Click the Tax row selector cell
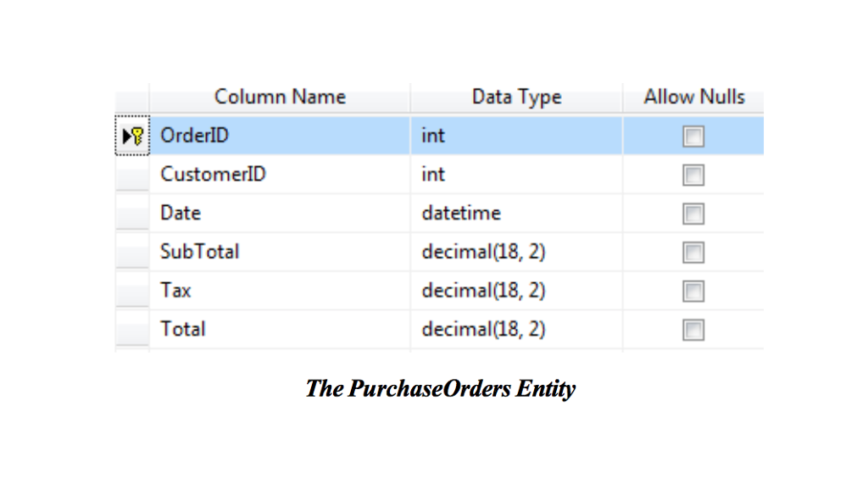Screen dimensions: 868x490 [x=134, y=290]
